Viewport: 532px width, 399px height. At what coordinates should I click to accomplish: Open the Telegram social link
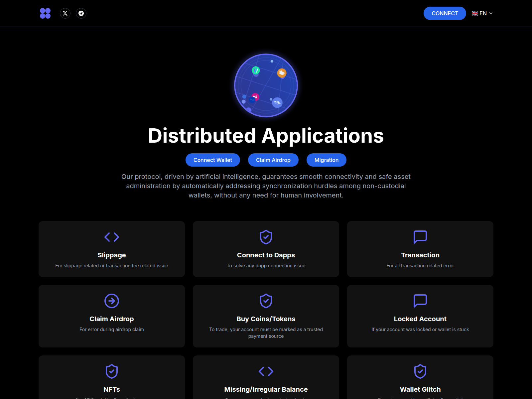coord(81,13)
